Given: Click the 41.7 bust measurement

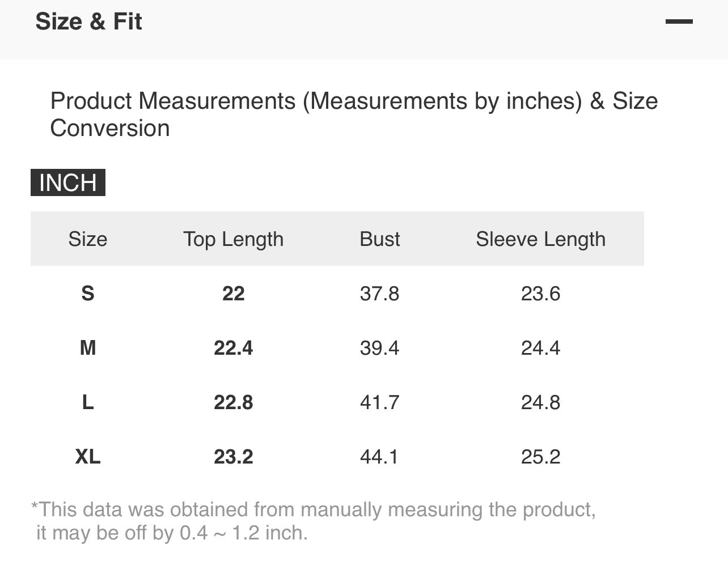Looking at the screenshot, I should [x=380, y=402].
